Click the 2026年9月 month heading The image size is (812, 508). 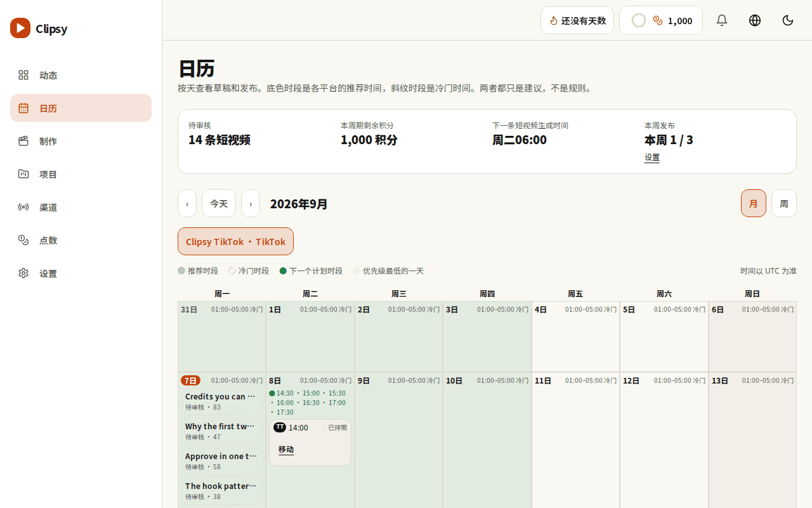pyautogui.click(x=299, y=204)
